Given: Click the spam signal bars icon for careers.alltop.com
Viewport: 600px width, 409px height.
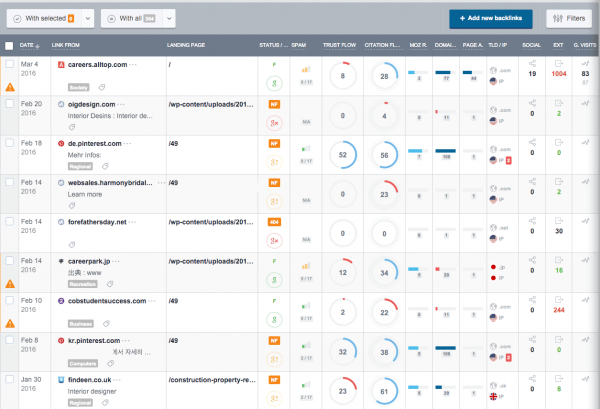Looking at the screenshot, I should 305,69.
